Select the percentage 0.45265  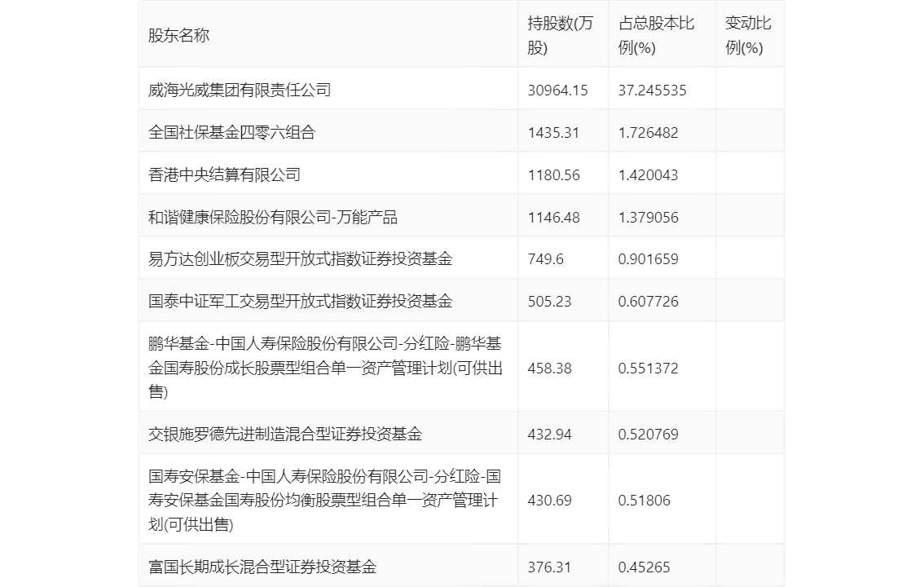[644, 567]
